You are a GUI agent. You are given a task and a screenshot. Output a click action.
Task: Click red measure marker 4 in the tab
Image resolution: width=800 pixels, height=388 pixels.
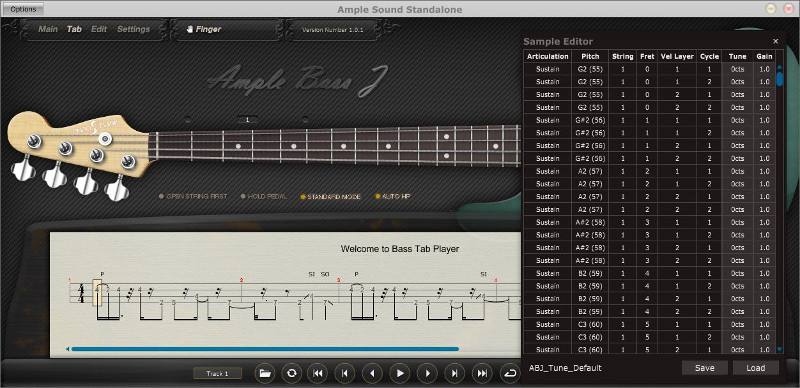tap(495, 280)
